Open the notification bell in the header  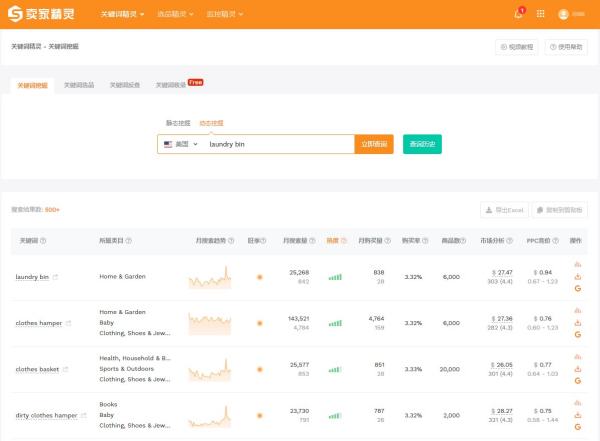pyautogui.click(x=518, y=14)
